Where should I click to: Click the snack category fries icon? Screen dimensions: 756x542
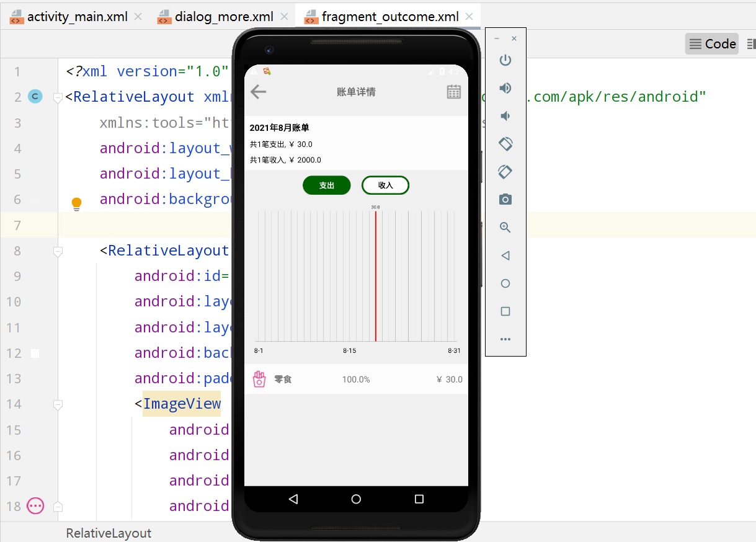point(259,380)
